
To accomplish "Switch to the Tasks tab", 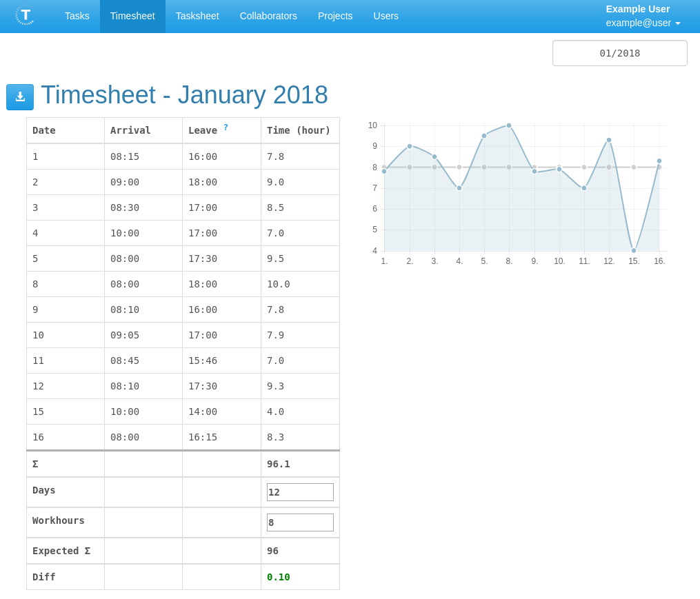I will [77, 16].
